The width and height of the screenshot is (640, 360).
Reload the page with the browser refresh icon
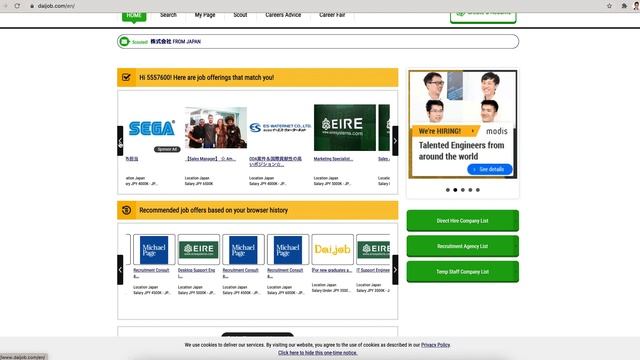tap(17, 6)
